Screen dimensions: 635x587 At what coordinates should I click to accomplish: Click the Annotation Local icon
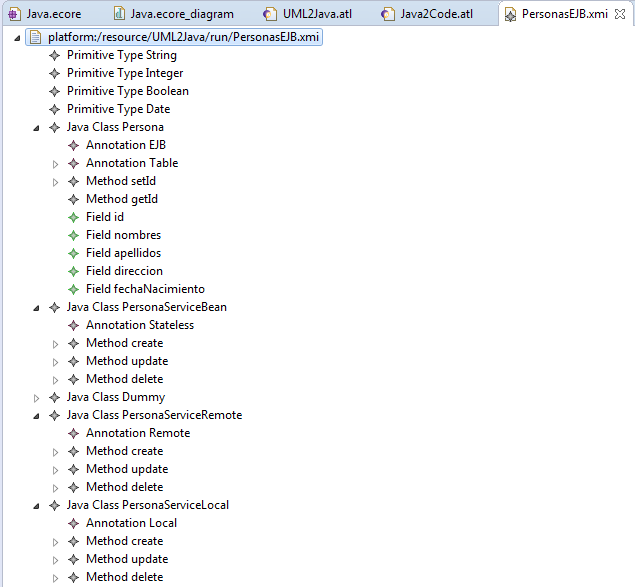click(x=73, y=523)
